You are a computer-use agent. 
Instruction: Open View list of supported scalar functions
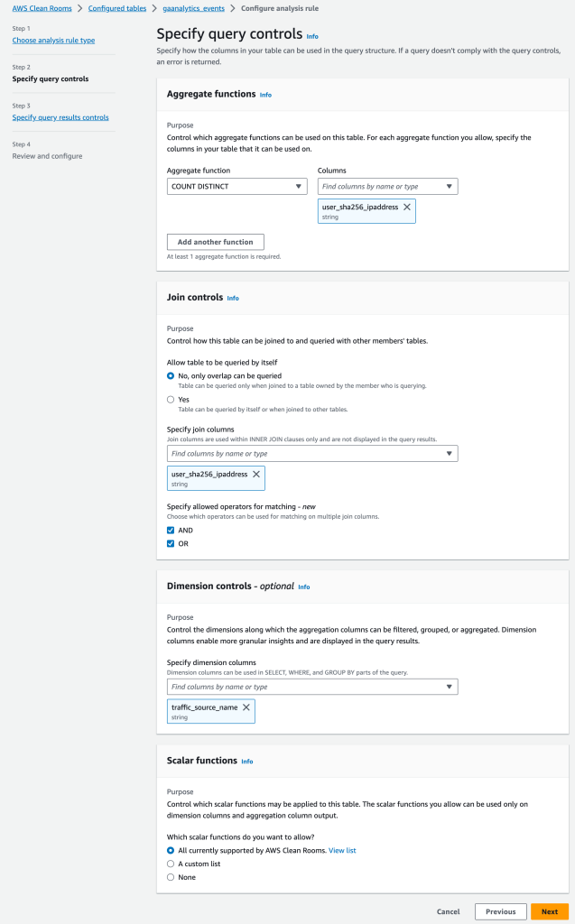click(x=342, y=850)
